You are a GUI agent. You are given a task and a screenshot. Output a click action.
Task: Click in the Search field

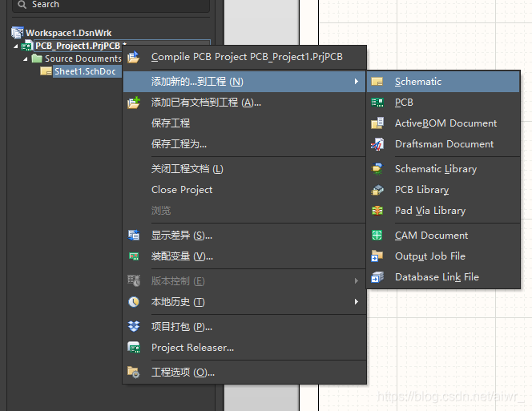tap(111, 5)
